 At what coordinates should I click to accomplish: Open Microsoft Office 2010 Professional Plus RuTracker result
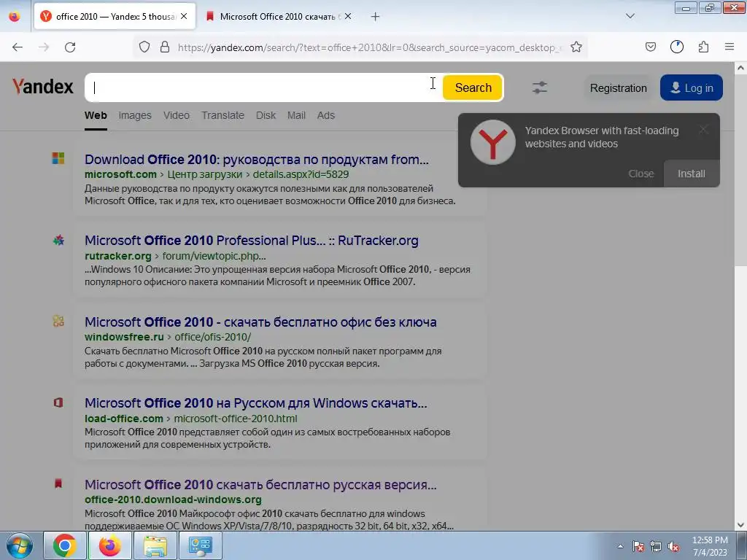[252, 241]
